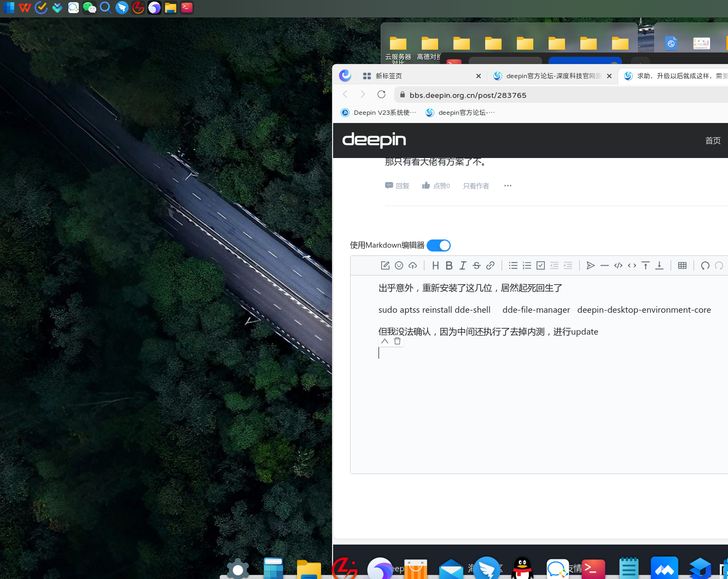Close the deepin官方论坛 tab
The width and height of the screenshot is (728, 579).
tap(609, 76)
